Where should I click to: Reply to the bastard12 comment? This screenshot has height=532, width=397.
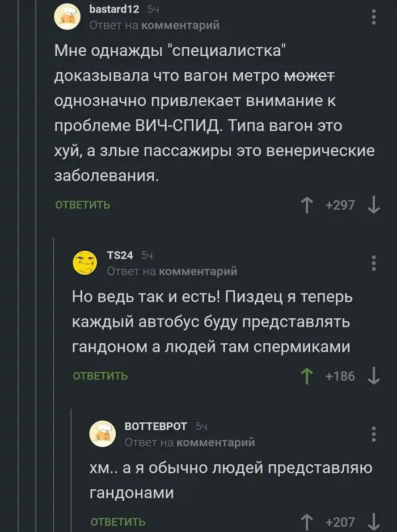click(82, 206)
